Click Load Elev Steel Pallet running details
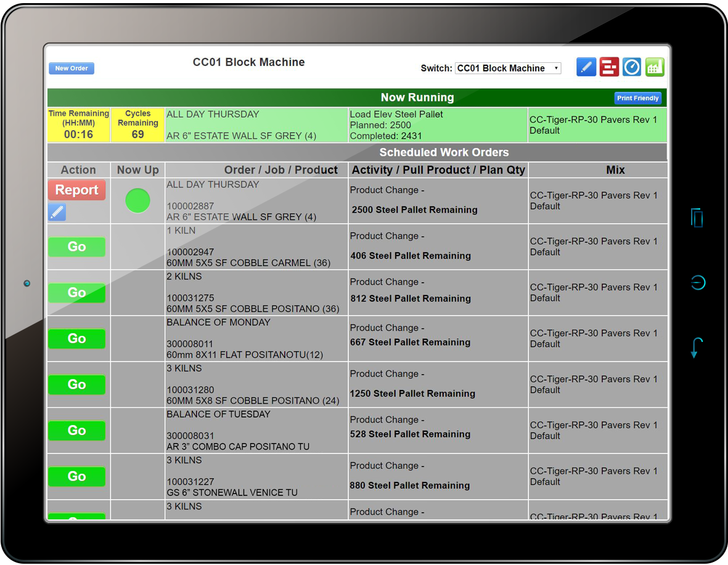728x565 pixels. (x=438, y=125)
